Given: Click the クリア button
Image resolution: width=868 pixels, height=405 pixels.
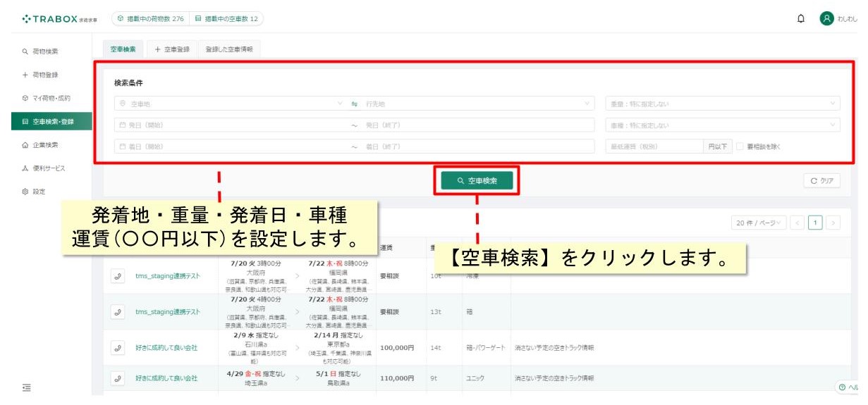Looking at the screenshot, I should click(822, 181).
